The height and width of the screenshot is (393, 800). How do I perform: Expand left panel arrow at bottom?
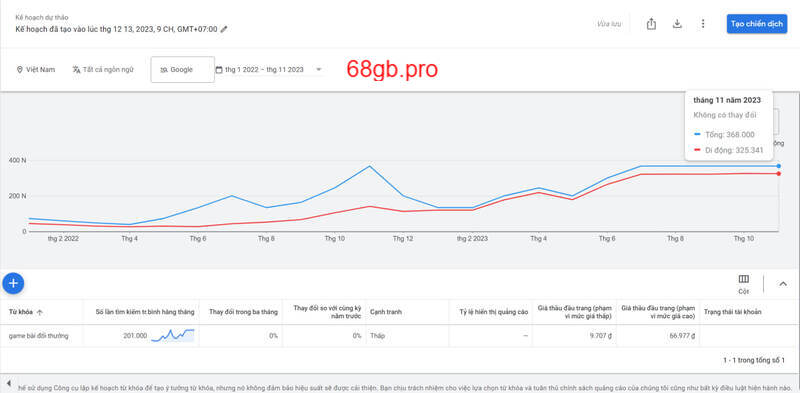(x=9, y=382)
